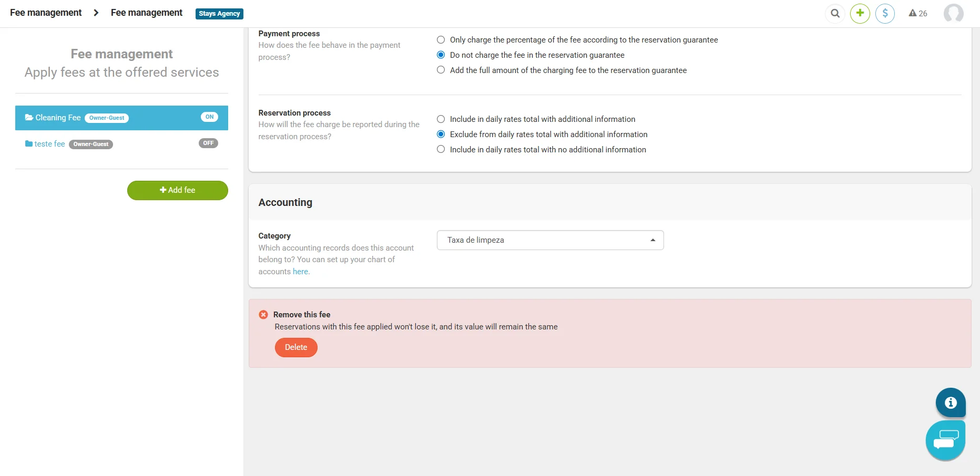980x476 pixels.
Task: Select 'Add the full amount' radio option
Action: (441, 70)
